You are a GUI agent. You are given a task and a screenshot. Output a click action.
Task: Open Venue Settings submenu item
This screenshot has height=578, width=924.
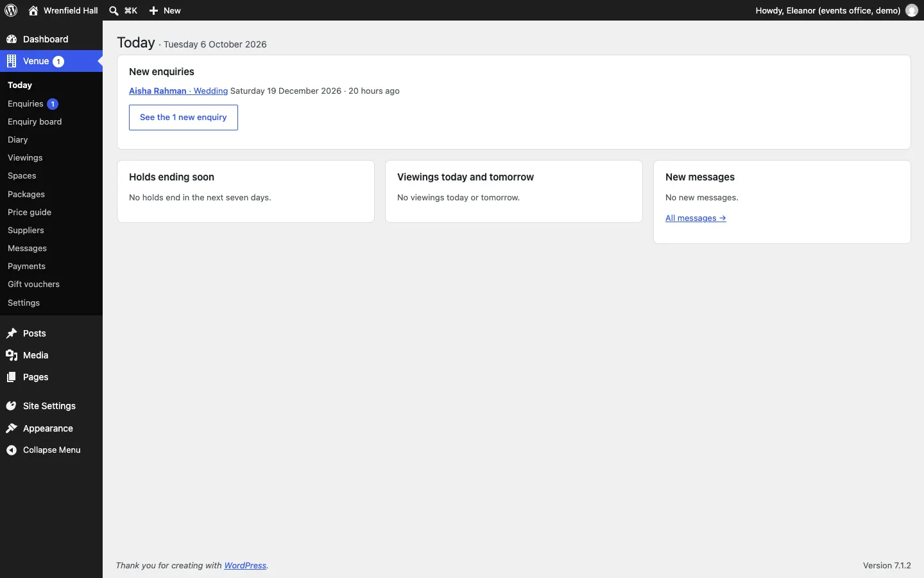tap(24, 303)
